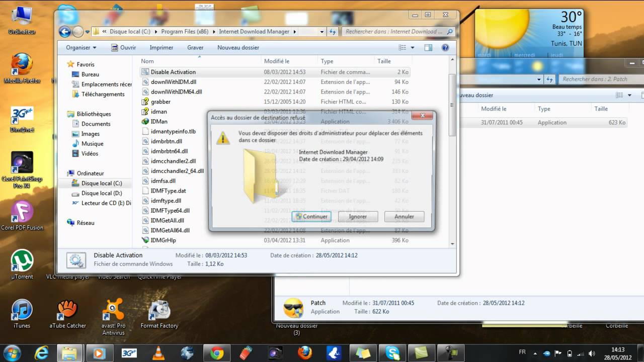Create Nouveau dossier from toolbar
Screen dimensions: 644x362
pyautogui.click(x=238, y=48)
